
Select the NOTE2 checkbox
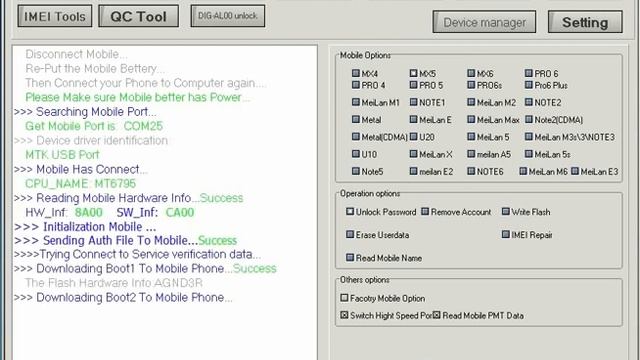pyautogui.click(x=529, y=102)
